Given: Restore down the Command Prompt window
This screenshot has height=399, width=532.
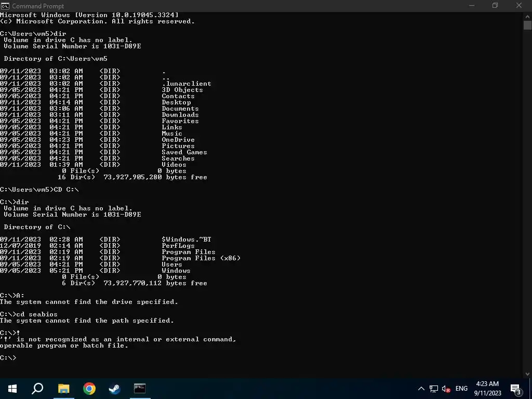Looking at the screenshot, I should click(x=495, y=5).
